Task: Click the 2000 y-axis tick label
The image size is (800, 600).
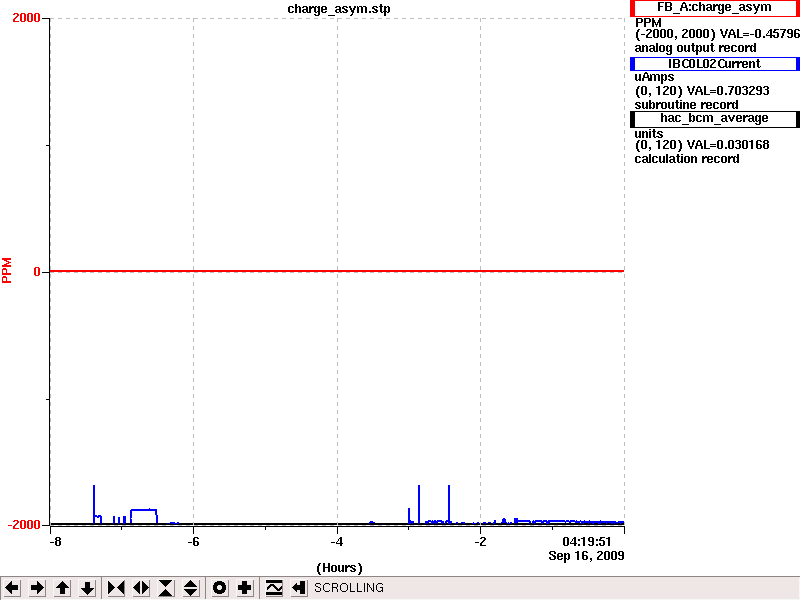Action: 26,18
